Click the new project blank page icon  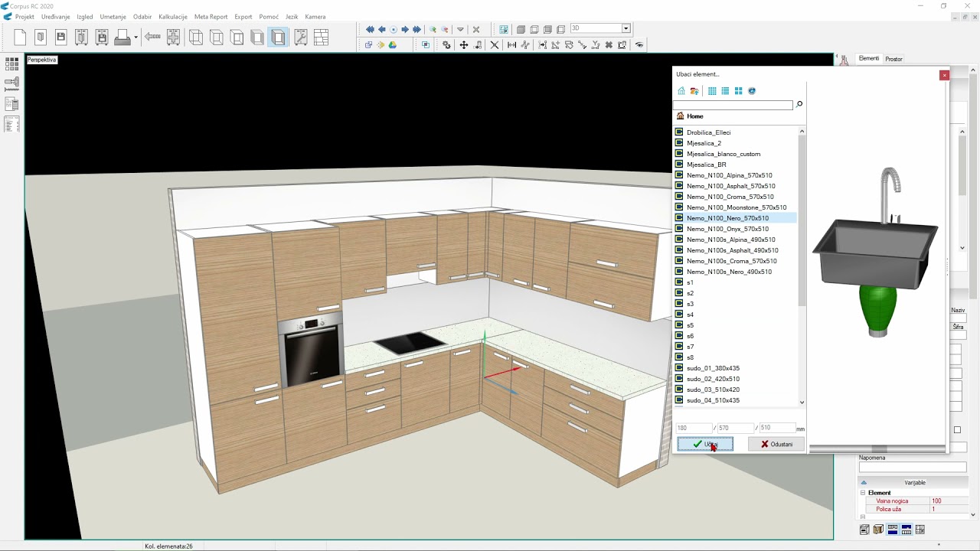coord(20,37)
